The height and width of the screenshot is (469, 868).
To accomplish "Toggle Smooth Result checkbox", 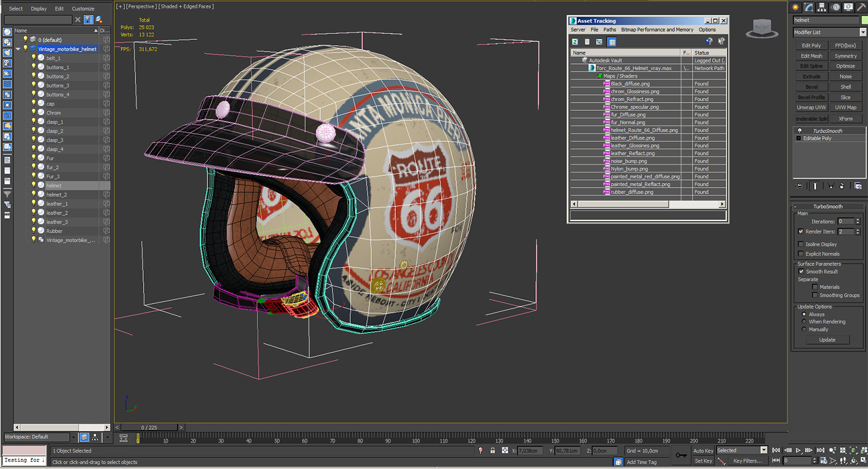I will (801, 271).
